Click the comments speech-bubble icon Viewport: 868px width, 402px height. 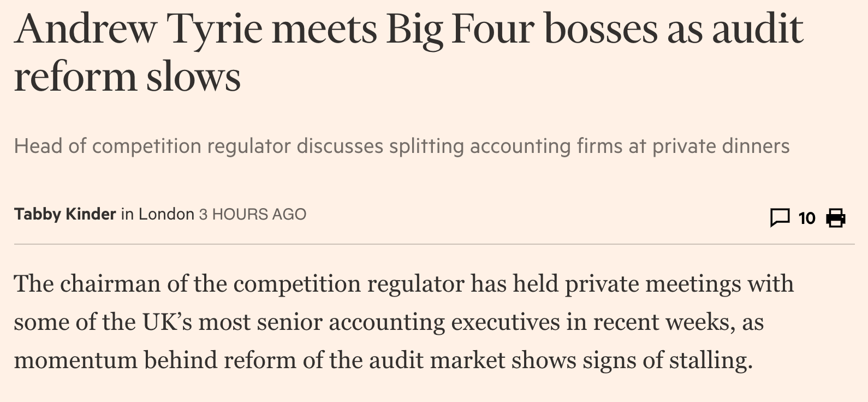click(x=780, y=217)
